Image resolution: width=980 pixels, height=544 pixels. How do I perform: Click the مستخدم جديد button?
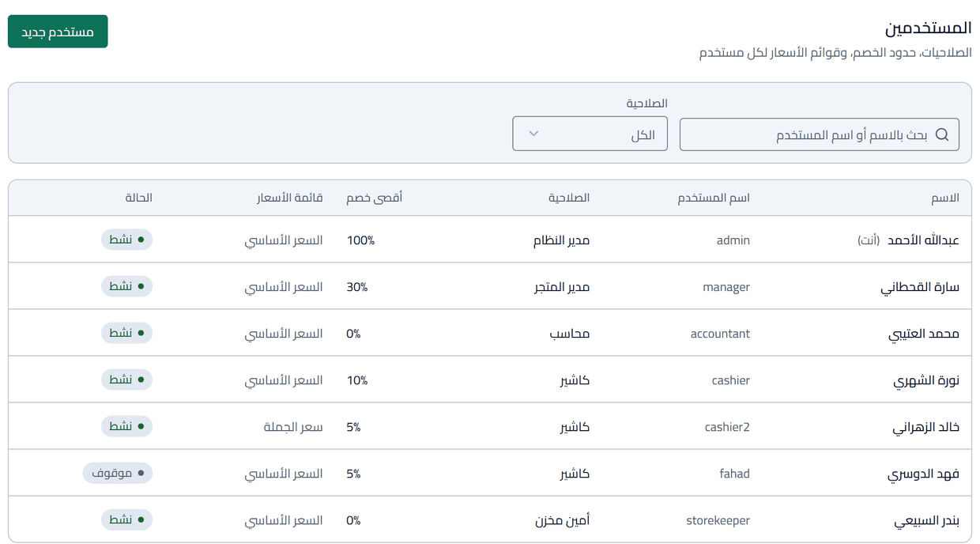pyautogui.click(x=58, y=32)
